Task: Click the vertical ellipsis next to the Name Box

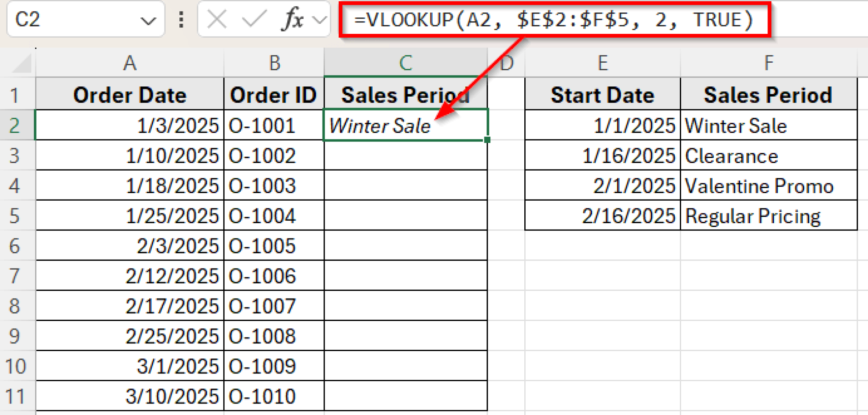Action: tap(181, 19)
